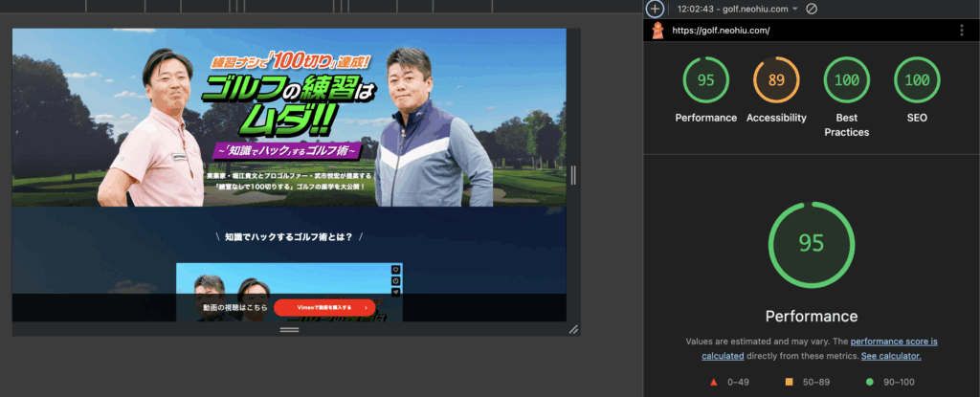Jump to Performance score gauge 95
This screenshot has height=397, width=980.
pyautogui.click(x=705, y=80)
